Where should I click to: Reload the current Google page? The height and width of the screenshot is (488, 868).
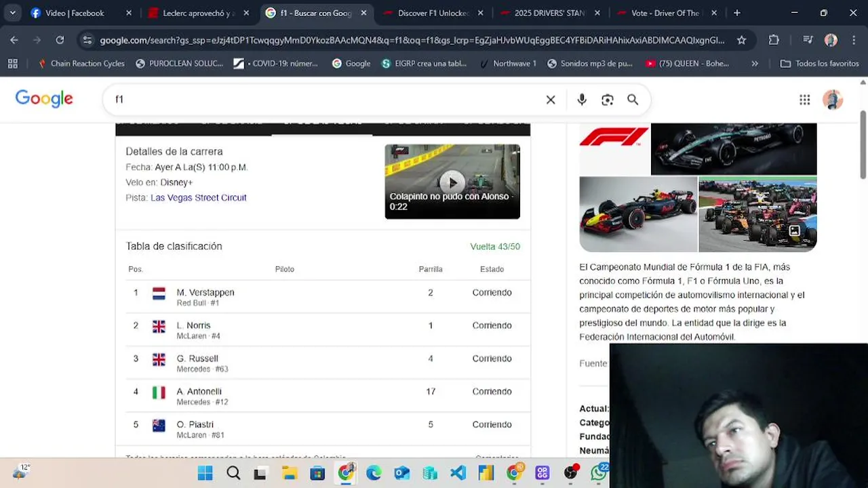(60, 40)
